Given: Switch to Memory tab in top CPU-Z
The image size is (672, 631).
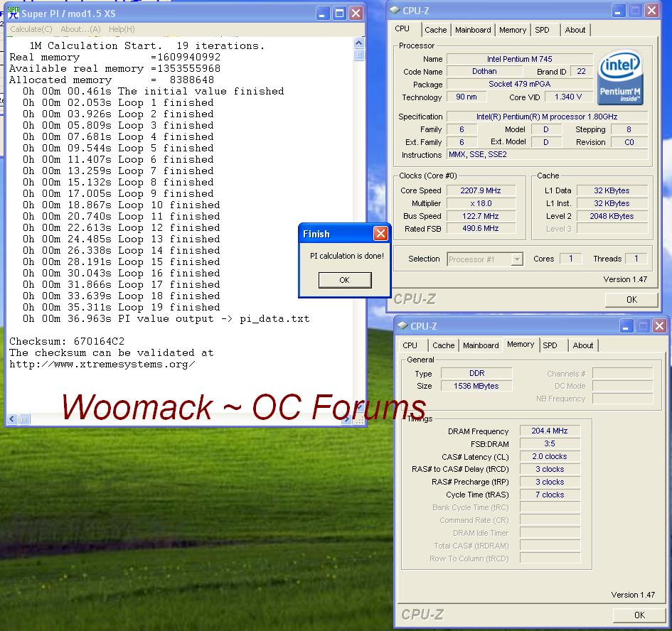Looking at the screenshot, I should 513,30.
